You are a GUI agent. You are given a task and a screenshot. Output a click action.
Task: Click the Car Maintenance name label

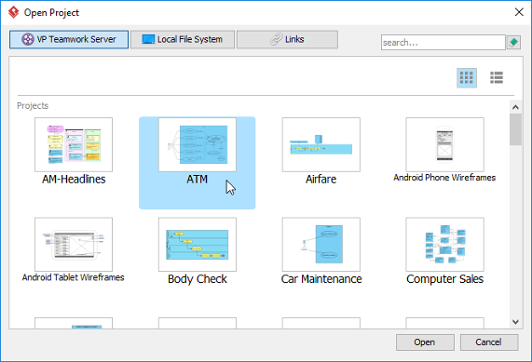tap(321, 279)
